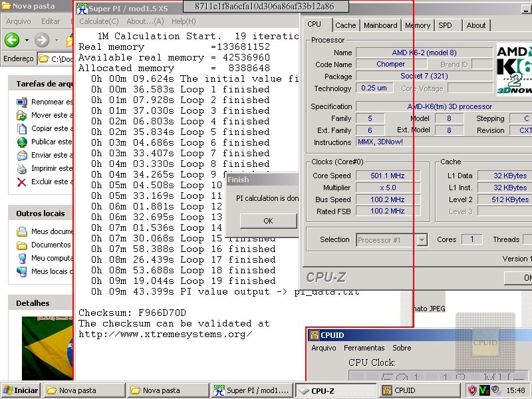Open Meus documentos folder icon
This screenshot has height=399, width=532.
[x=22, y=231]
